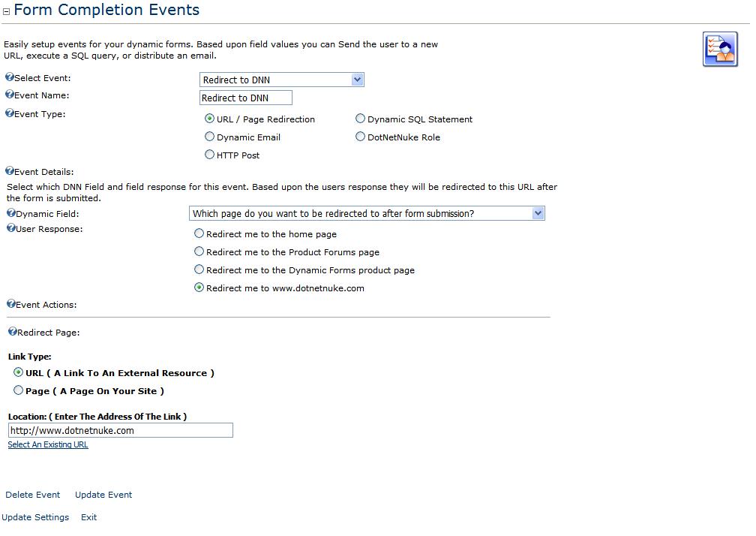Click the Delete Event link
756x536 pixels.
[x=33, y=495]
